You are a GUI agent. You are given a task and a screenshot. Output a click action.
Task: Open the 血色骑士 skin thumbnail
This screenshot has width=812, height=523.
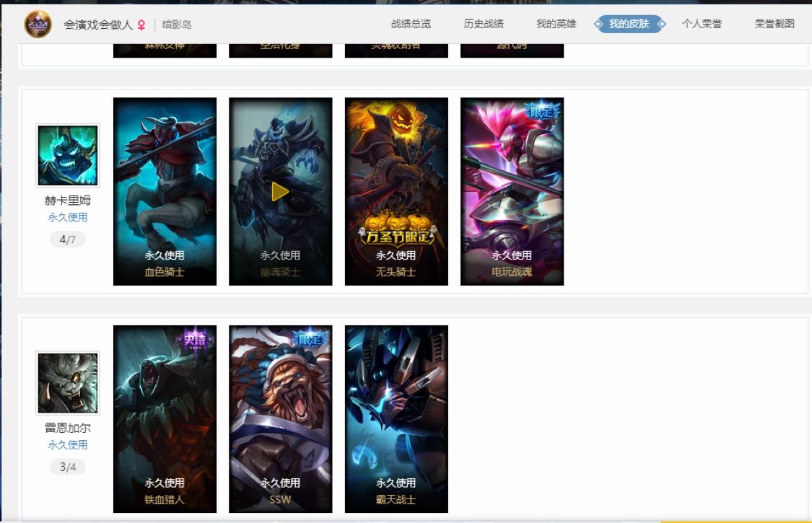pyautogui.click(x=165, y=192)
